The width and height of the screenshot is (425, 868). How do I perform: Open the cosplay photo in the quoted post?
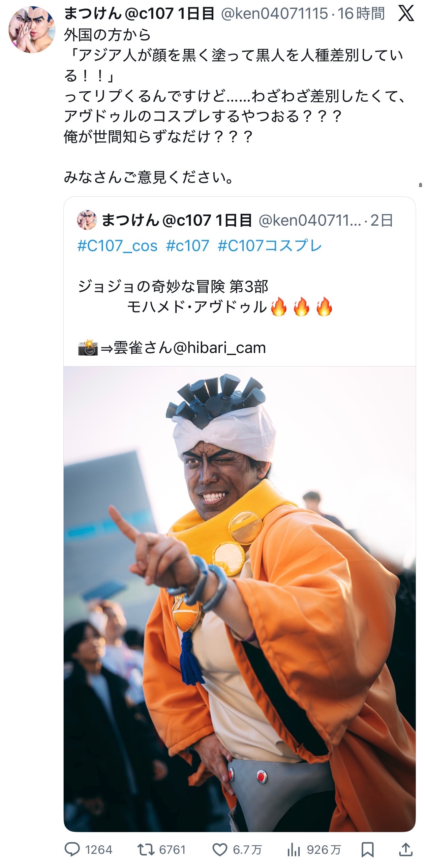point(240,599)
